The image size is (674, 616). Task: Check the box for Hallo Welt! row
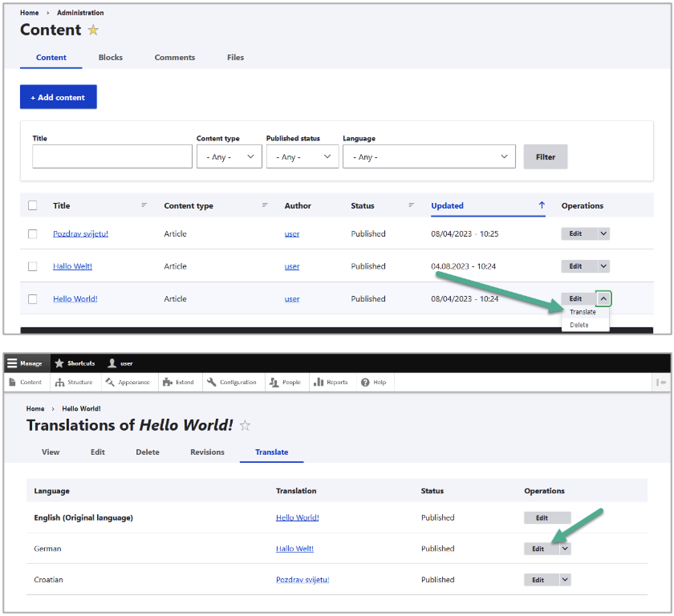pos(32,266)
